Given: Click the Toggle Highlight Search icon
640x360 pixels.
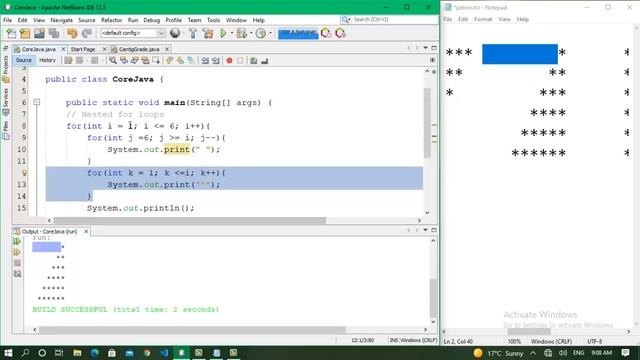Looking at the screenshot, I should [x=145, y=60].
